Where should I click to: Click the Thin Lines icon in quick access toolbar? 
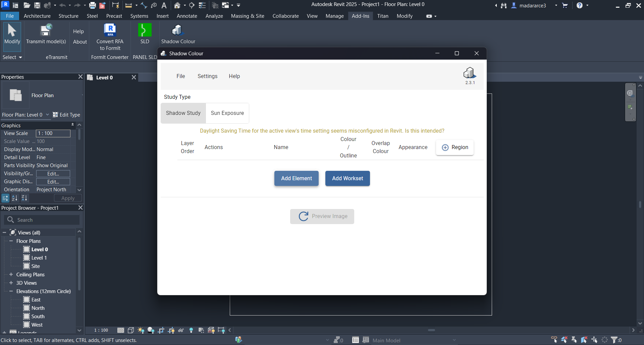click(x=202, y=5)
